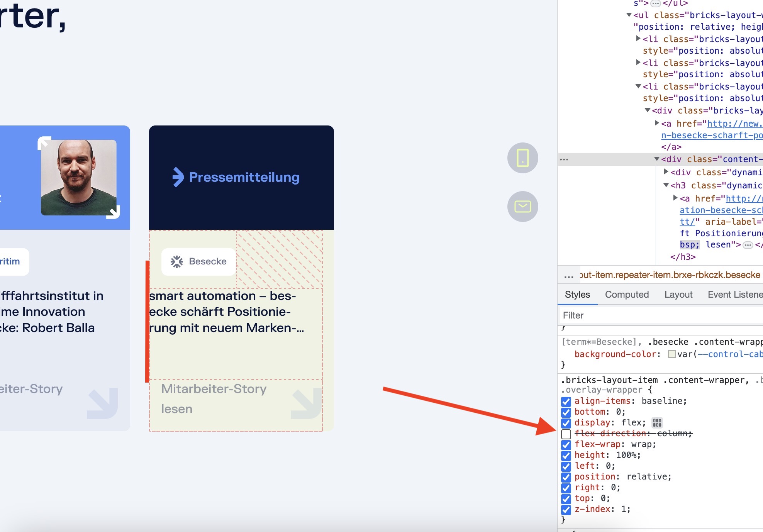Open the http://new. link in first anchor
The width and height of the screenshot is (763, 532).
[x=735, y=124]
